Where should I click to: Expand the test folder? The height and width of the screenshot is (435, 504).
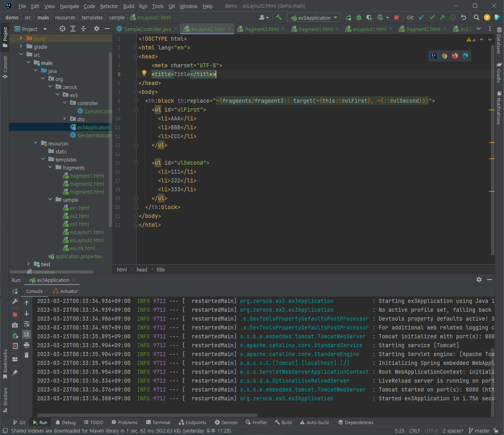click(x=28, y=264)
